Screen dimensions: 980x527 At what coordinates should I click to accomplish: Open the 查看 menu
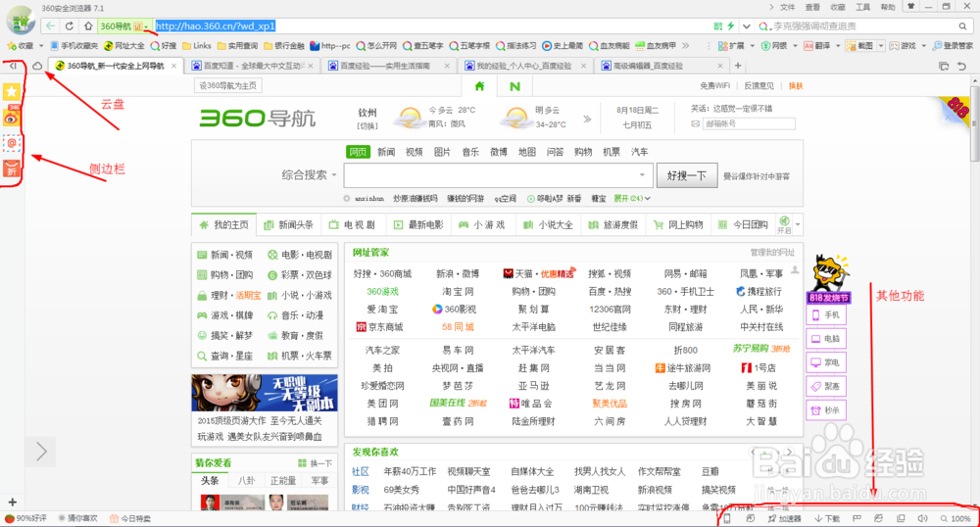click(812, 7)
